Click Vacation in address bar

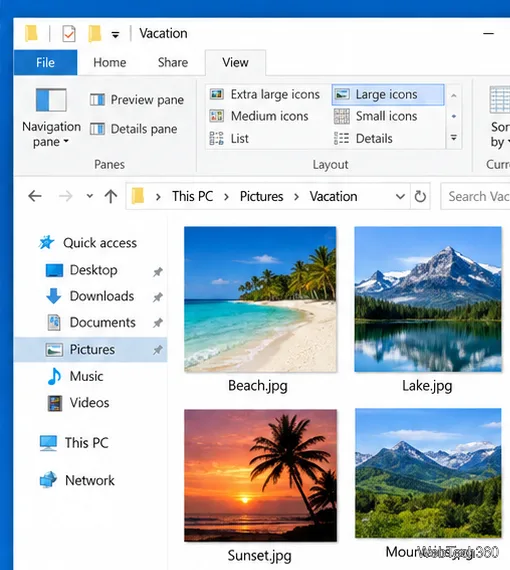333,196
